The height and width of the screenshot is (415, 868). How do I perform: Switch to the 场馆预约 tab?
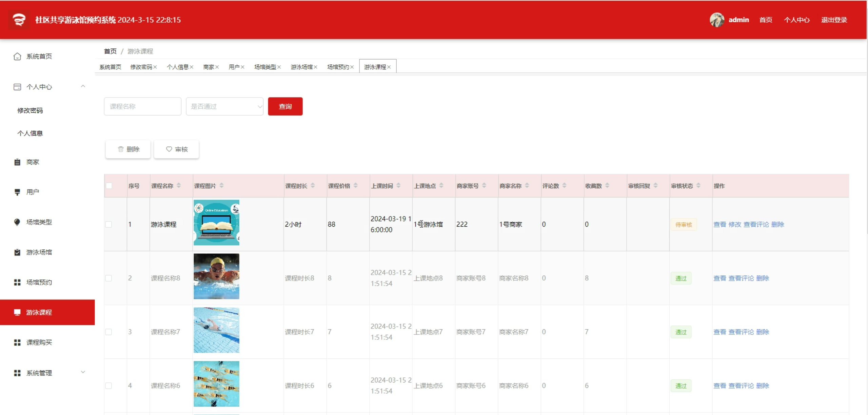338,67
